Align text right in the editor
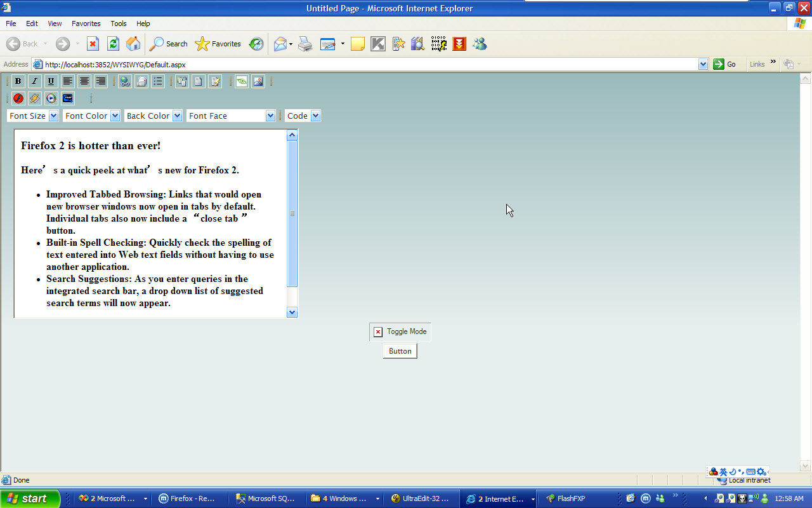Viewport: 812px width, 508px height. tap(101, 81)
